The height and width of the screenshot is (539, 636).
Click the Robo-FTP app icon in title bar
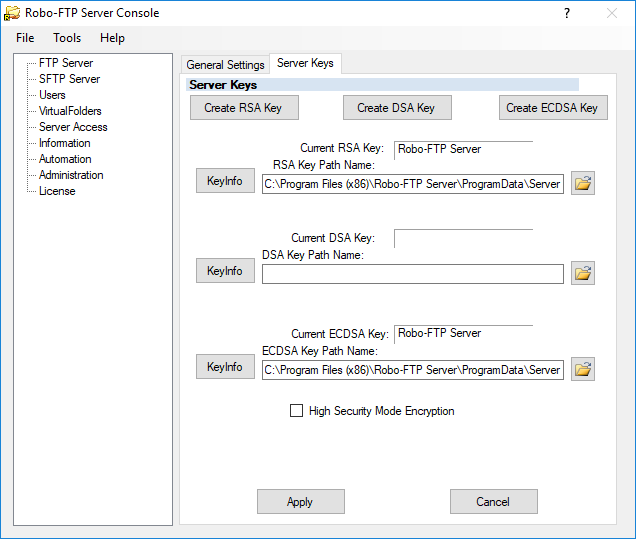tap(12, 13)
